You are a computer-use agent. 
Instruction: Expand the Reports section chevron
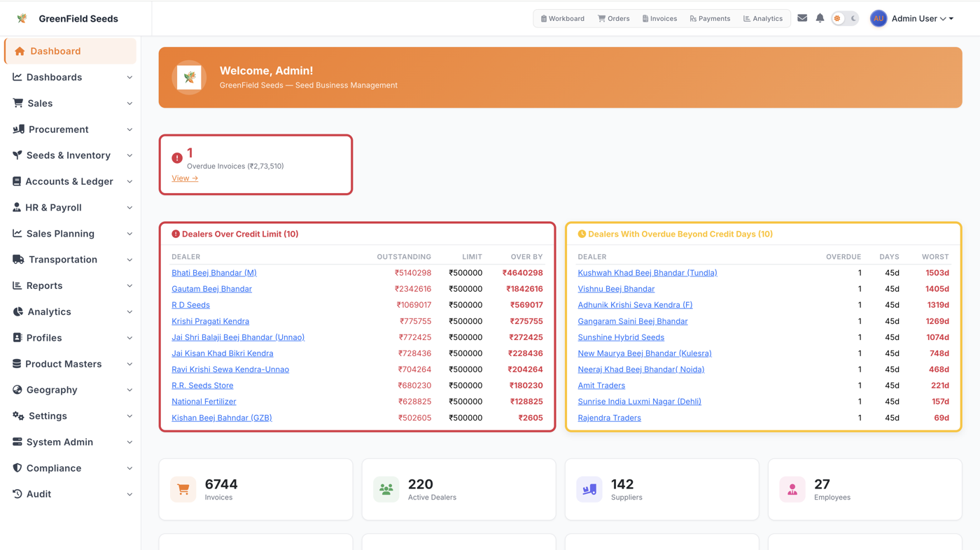coord(129,285)
